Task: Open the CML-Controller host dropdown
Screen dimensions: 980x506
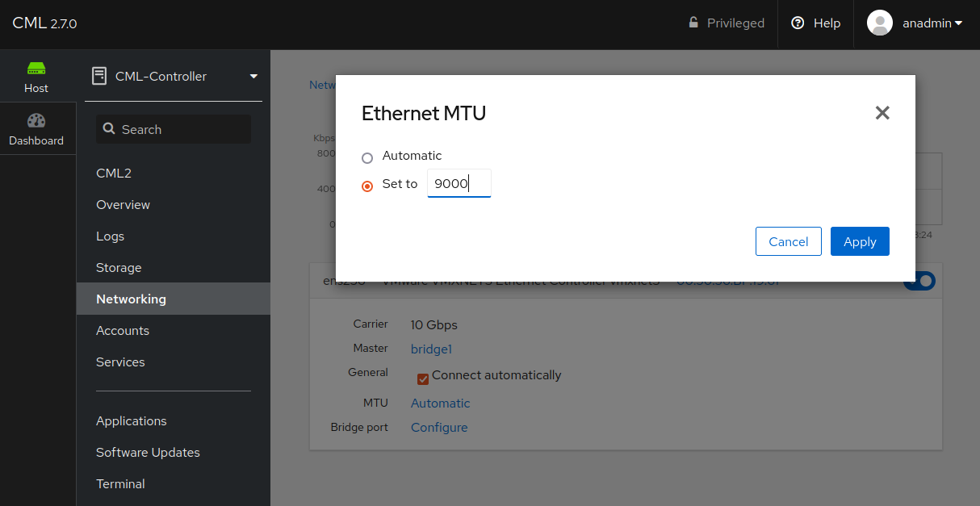Action: click(x=252, y=75)
